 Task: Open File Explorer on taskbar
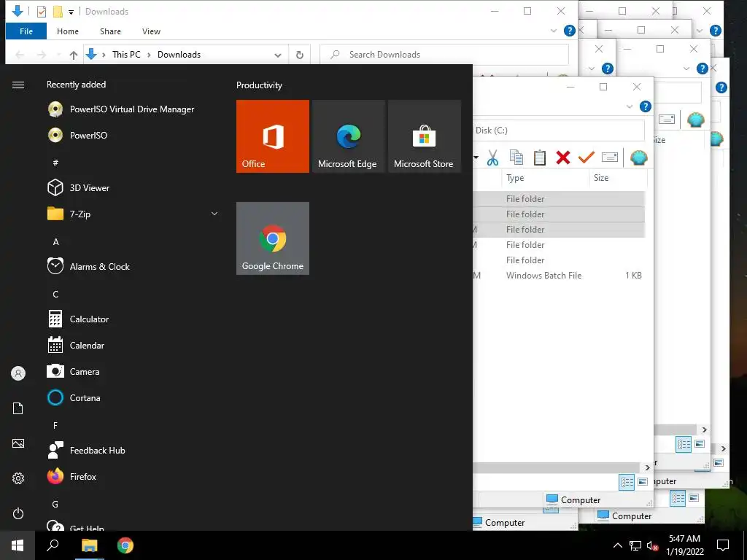tap(89, 545)
